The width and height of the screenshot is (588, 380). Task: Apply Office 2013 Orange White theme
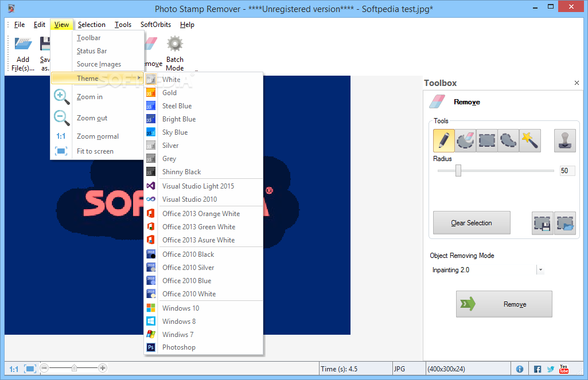click(204, 213)
